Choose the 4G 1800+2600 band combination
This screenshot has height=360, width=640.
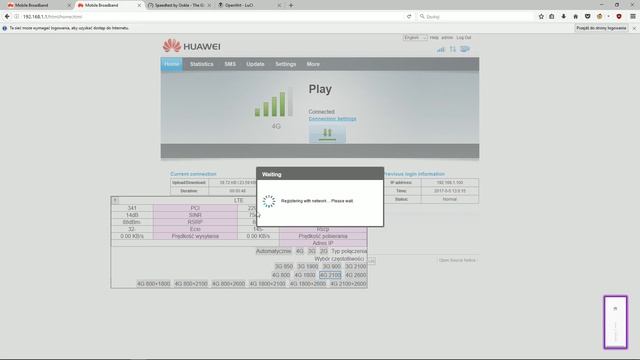308,284
